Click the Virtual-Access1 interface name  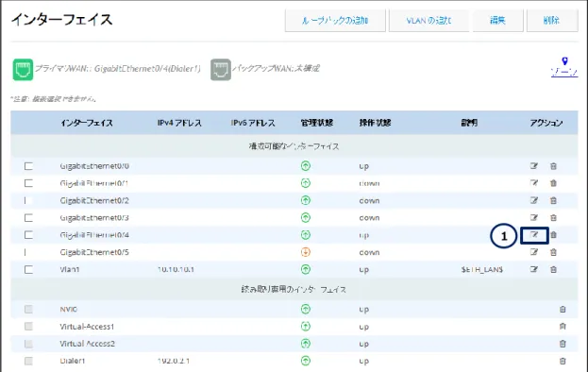click(x=87, y=327)
